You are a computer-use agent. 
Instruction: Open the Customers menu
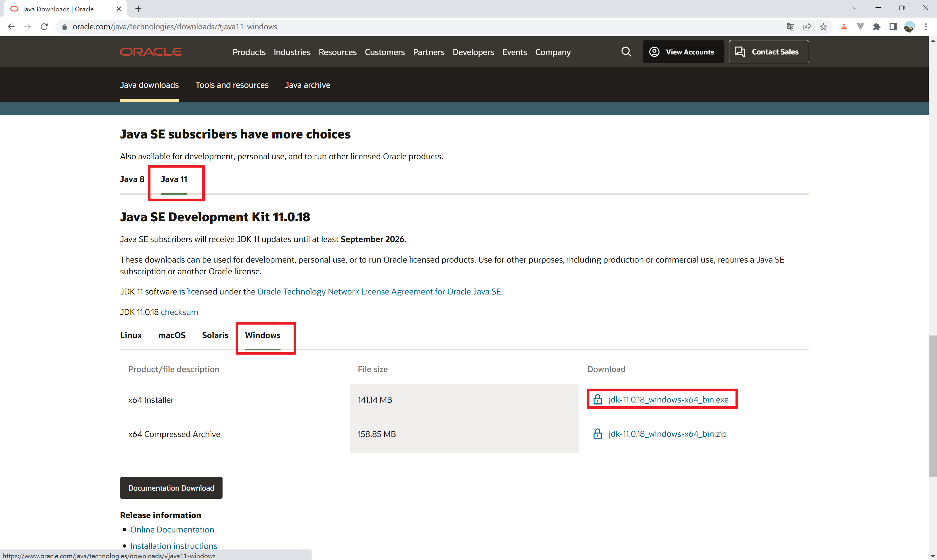tap(384, 52)
